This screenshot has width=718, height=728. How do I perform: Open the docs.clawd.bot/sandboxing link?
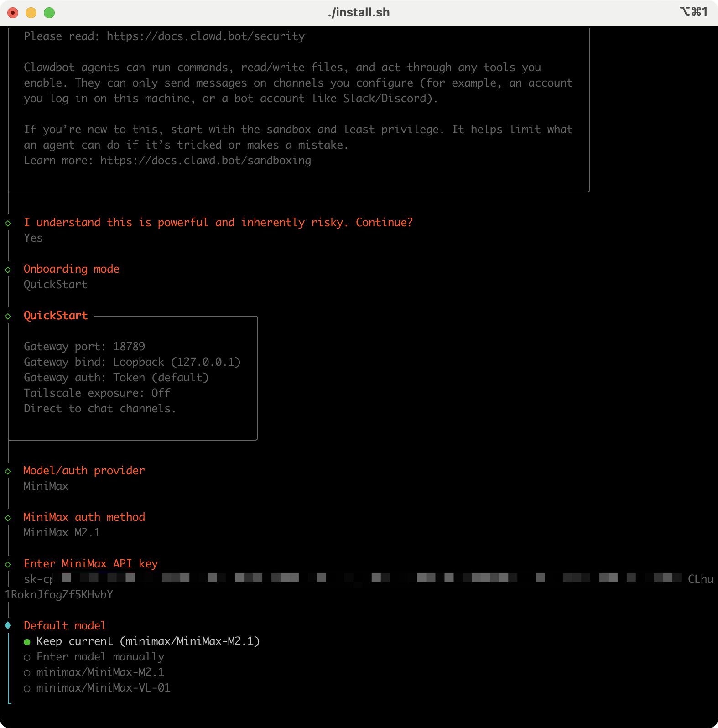point(205,161)
